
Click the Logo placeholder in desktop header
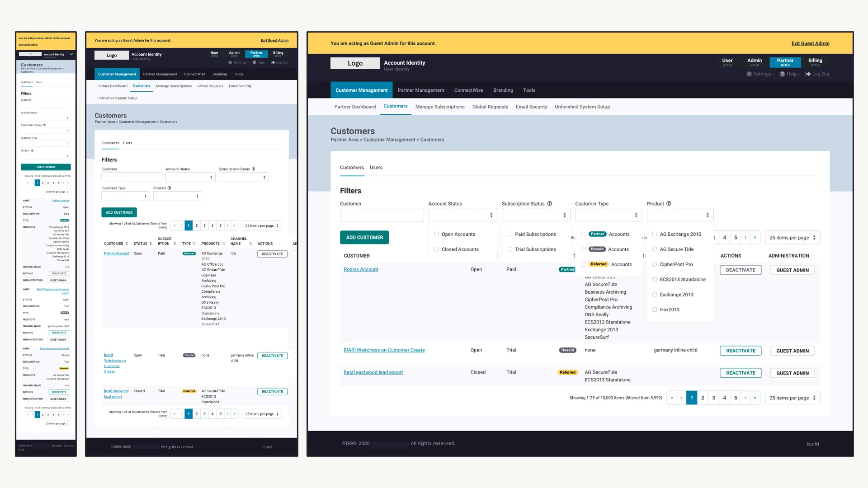pyautogui.click(x=355, y=63)
